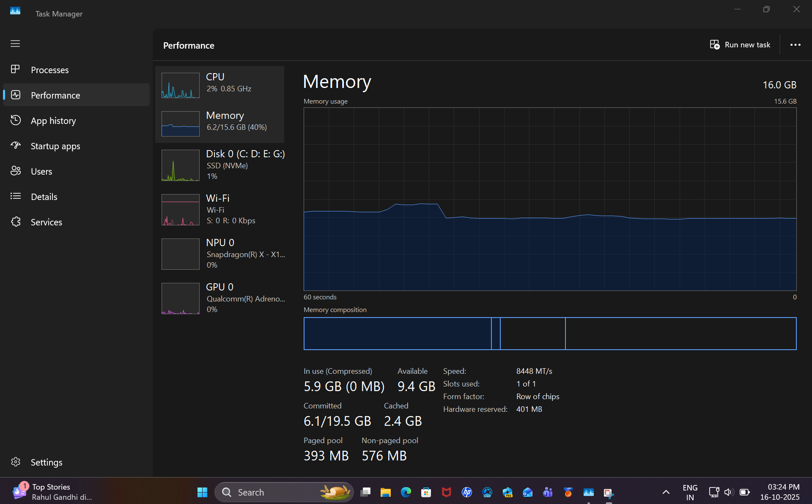The width and height of the screenshot is (812, 504).
Task: Click the Memory composition bar
Action: tap(550, 334)
